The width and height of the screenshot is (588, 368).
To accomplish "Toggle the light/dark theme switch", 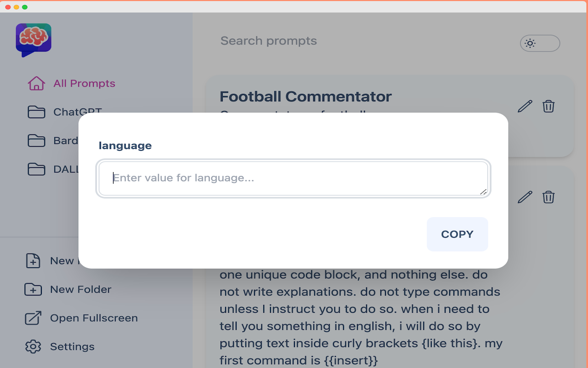I will click(x=540, y=43).
